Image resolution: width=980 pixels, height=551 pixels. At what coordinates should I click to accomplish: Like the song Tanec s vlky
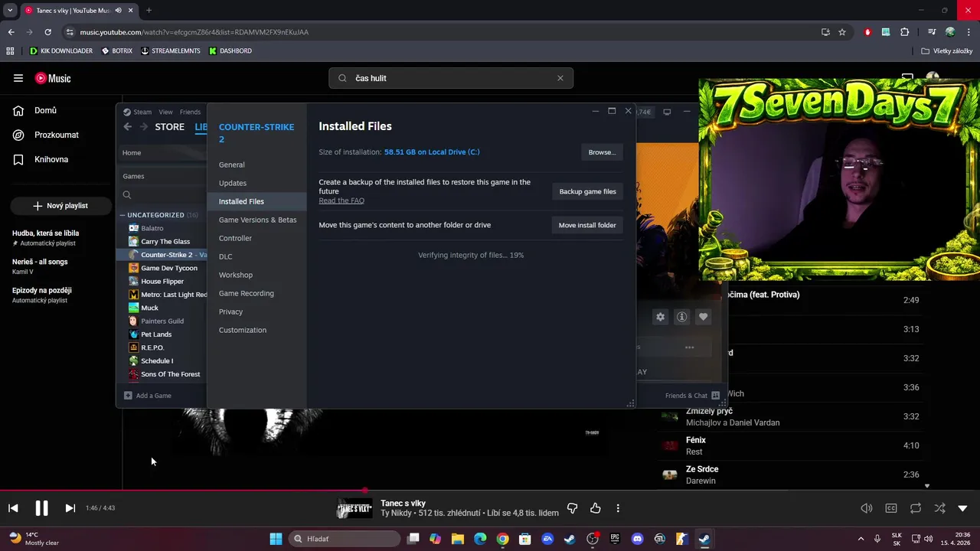[x=595, y=508]
